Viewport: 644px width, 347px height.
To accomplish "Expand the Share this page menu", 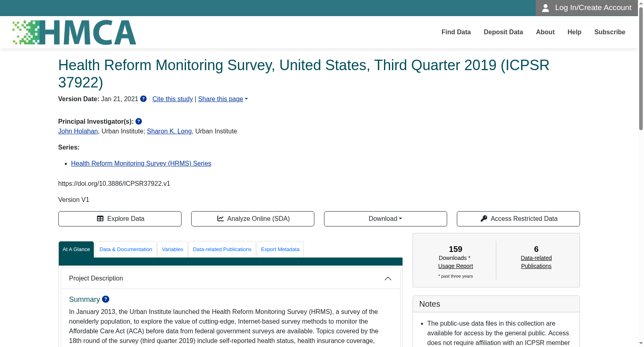I will [223, 99].
